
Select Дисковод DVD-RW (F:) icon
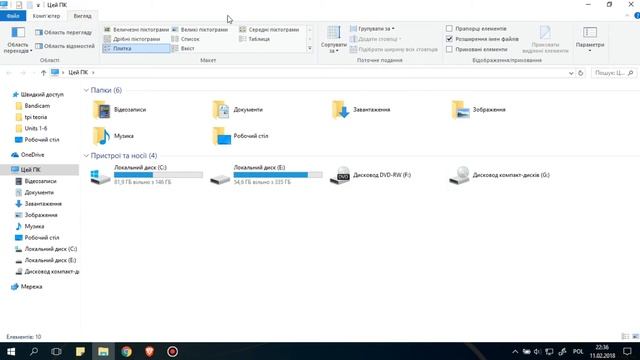tap(340, 176)
